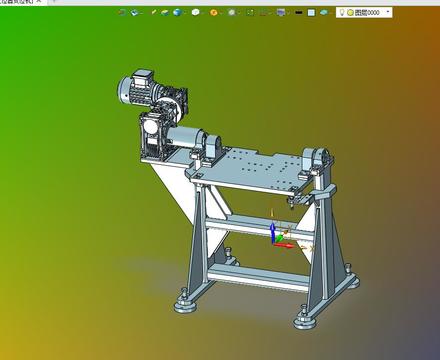Click the blue globe view icon

tap(177, 13)
